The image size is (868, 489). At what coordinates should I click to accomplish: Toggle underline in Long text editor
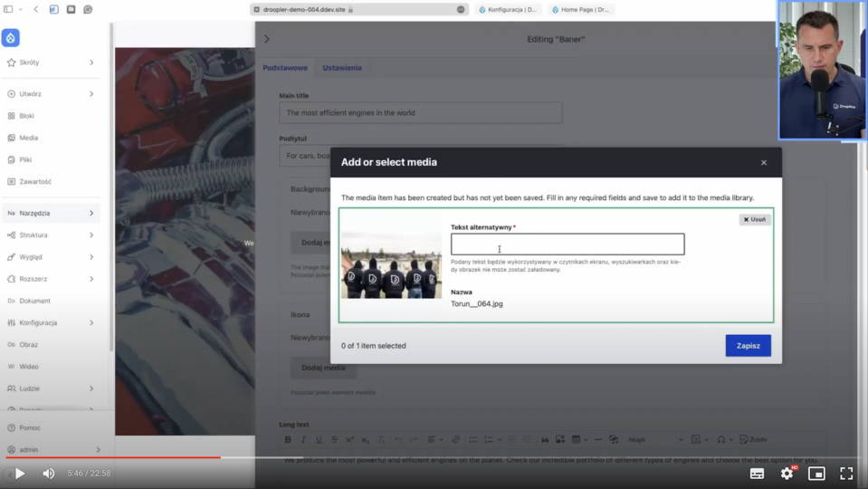coord(319,440)
